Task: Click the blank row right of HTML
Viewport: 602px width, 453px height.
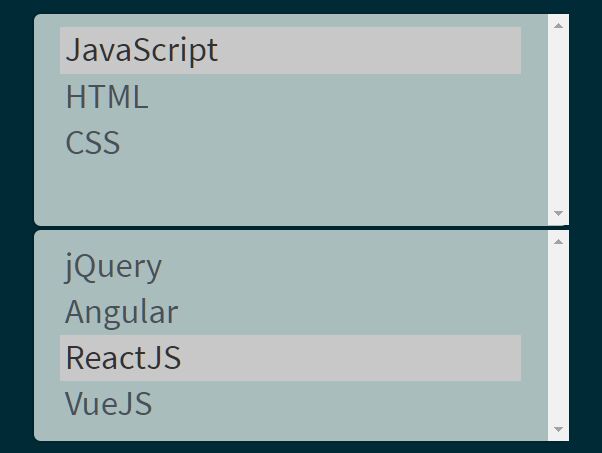Action: coord(335,97)
